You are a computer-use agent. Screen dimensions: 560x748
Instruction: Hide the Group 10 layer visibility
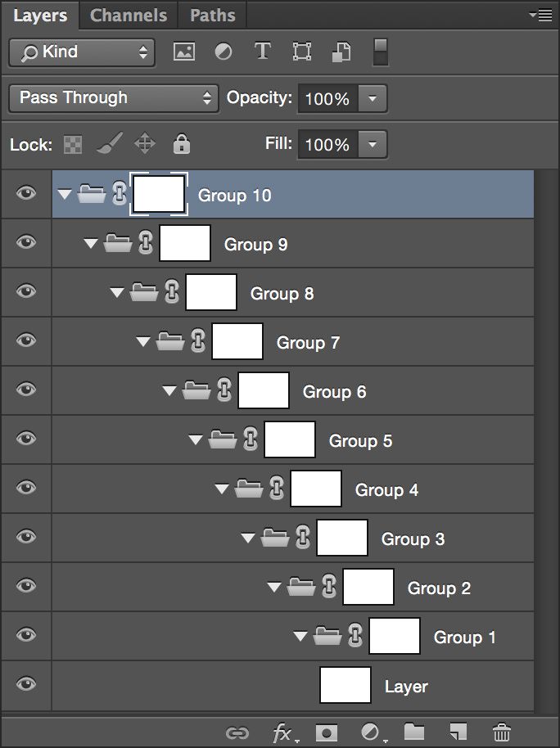pyautogui.click(x=27, y=194)
